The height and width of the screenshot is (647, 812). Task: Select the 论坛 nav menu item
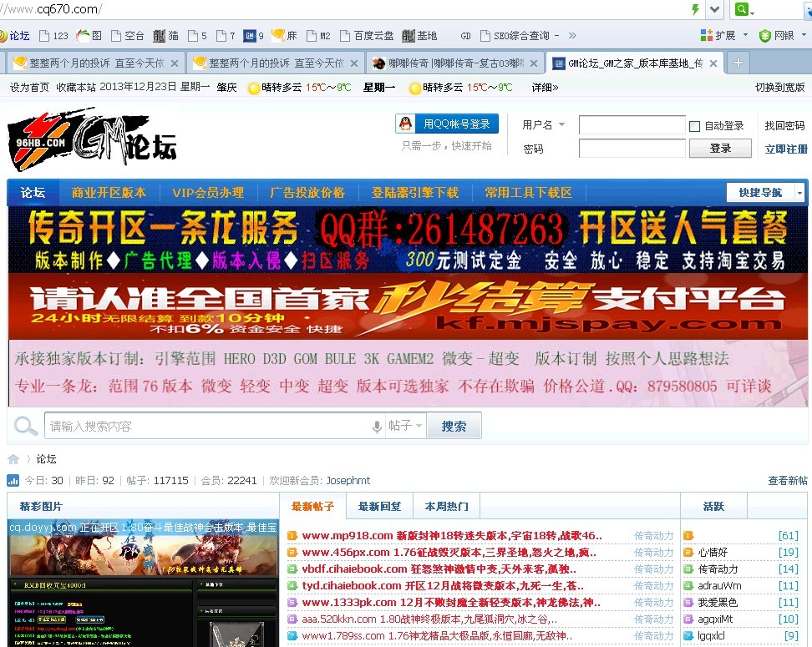(33, 193)
